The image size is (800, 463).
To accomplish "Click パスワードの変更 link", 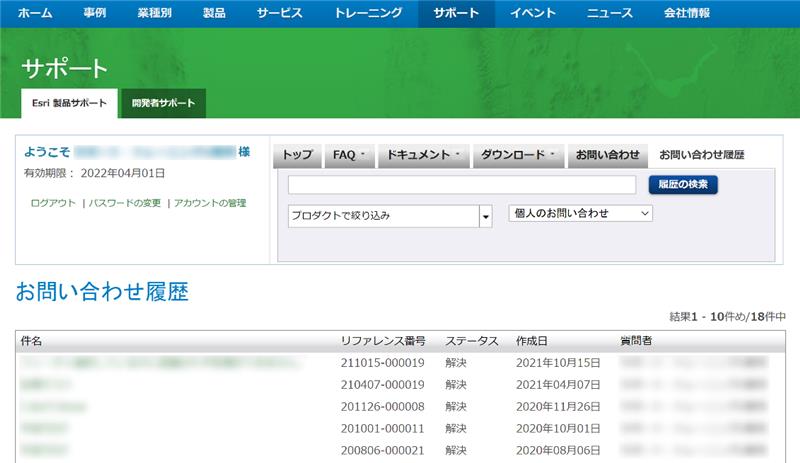I will [125, 203].
